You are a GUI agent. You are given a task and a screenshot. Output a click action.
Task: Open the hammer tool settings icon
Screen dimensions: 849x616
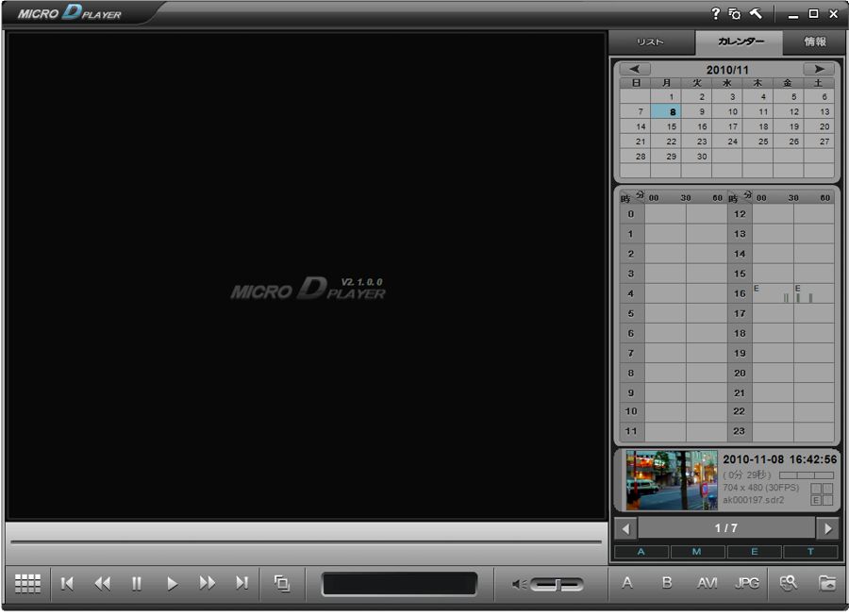[x=756, y=14]
